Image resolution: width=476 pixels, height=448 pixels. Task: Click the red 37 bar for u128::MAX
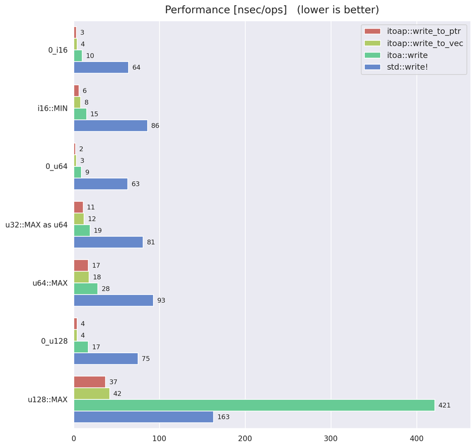(90, 382)
